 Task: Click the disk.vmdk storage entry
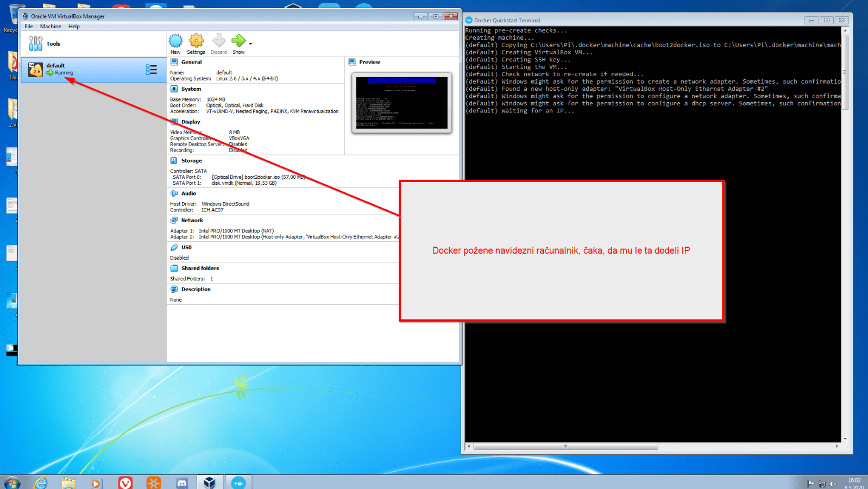(244, 183)
